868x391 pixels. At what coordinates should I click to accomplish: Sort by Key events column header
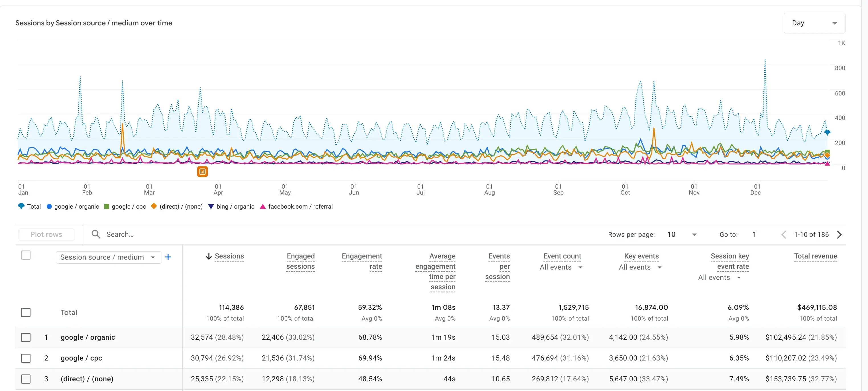[x=641, y=256]
